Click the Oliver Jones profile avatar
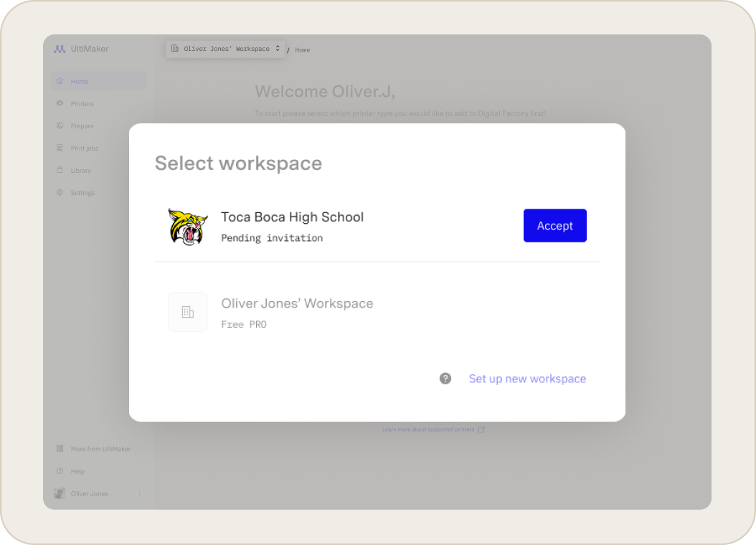The width and height of the screenshot is (756, 545). (60, 493)
